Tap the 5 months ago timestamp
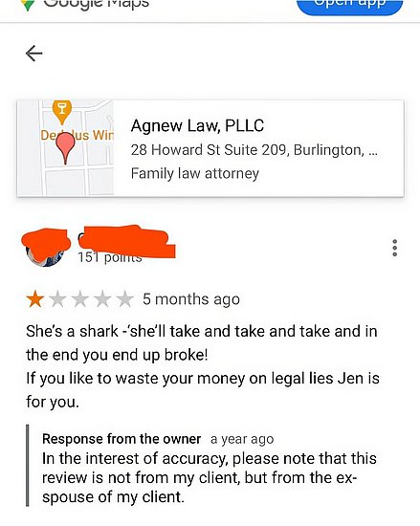 191,299
